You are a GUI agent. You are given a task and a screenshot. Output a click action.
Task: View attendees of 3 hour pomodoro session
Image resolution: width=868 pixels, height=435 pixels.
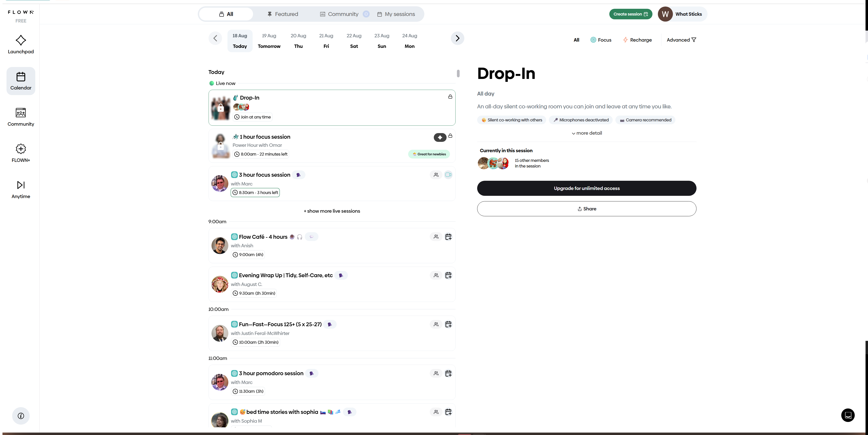(x=436, y=373)
